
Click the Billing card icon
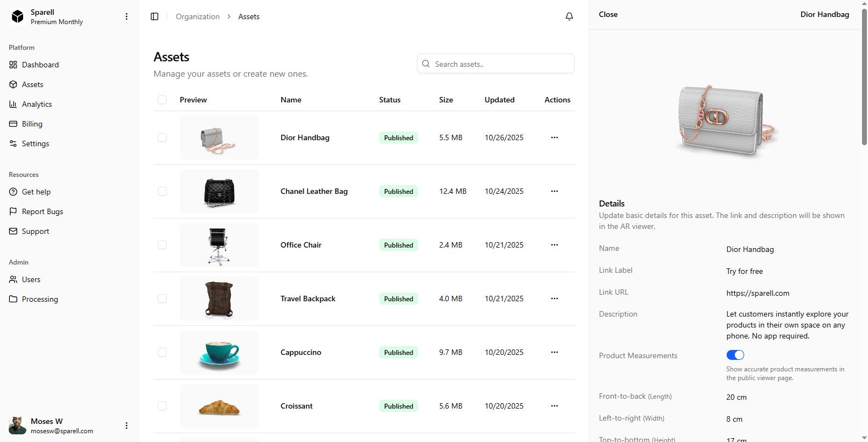pos(13,124)
